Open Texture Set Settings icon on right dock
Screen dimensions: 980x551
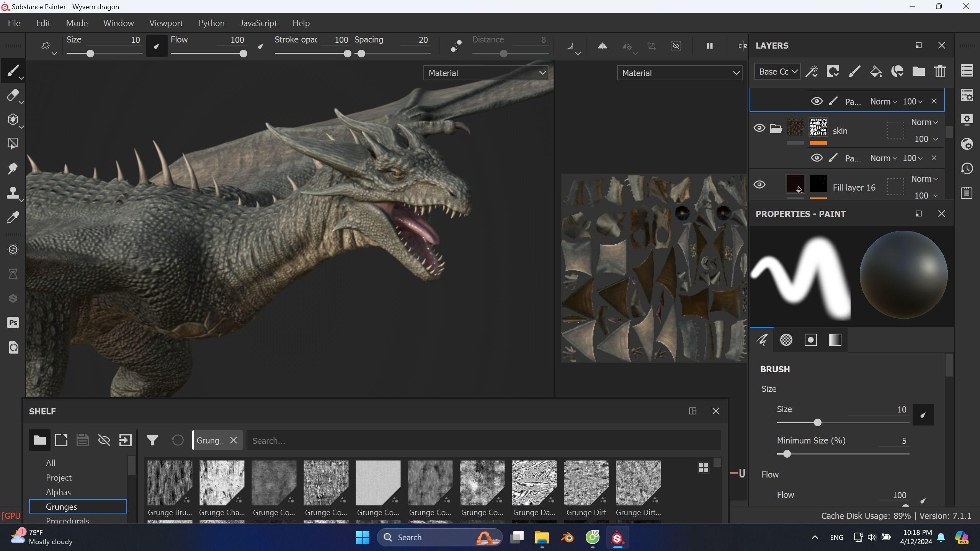[967, 95]
